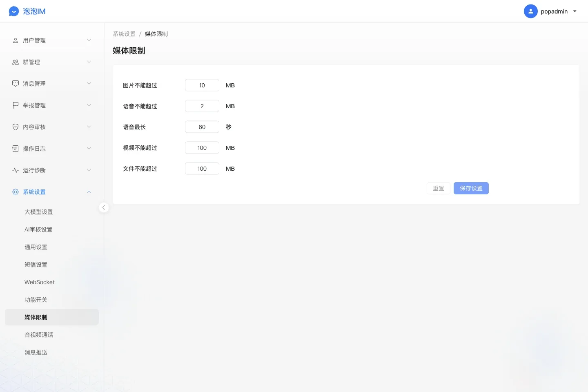Focus the 文件不能超过 size input

pos(202,169)
